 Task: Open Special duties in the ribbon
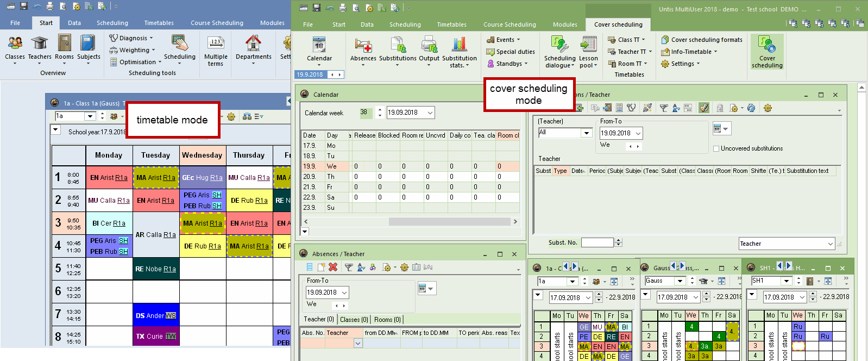pos(511,52)
